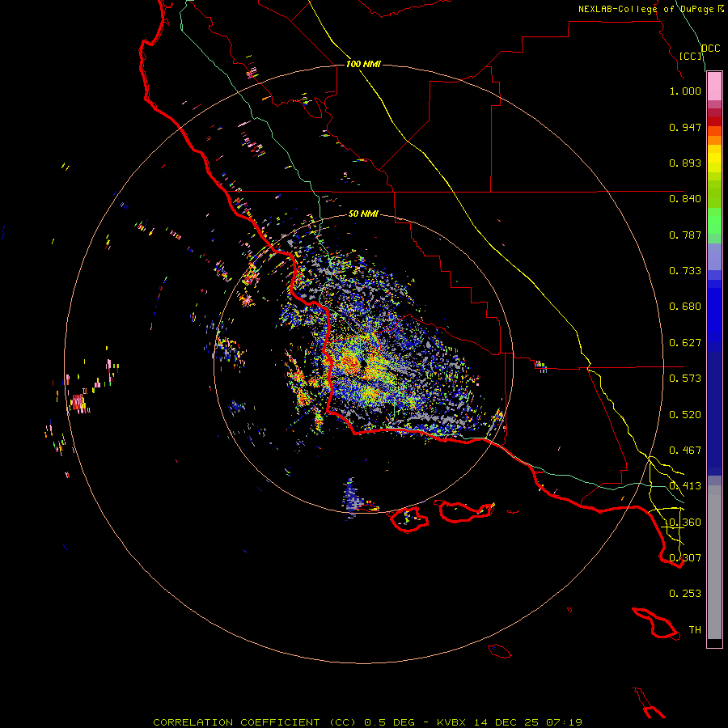Click the 0.840 scale value
Viewport: 728px width, 728px height.
(685, 199)
